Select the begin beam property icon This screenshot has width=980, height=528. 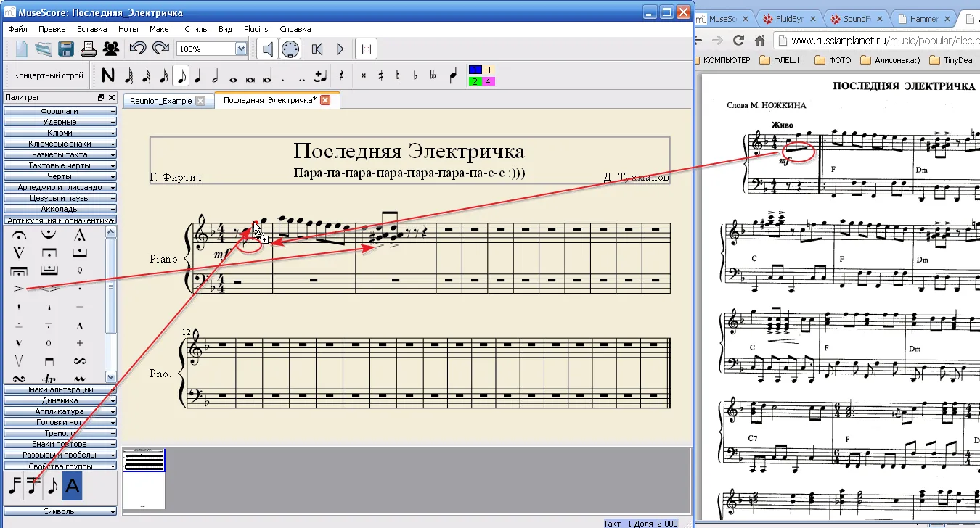tap(14, 487)
